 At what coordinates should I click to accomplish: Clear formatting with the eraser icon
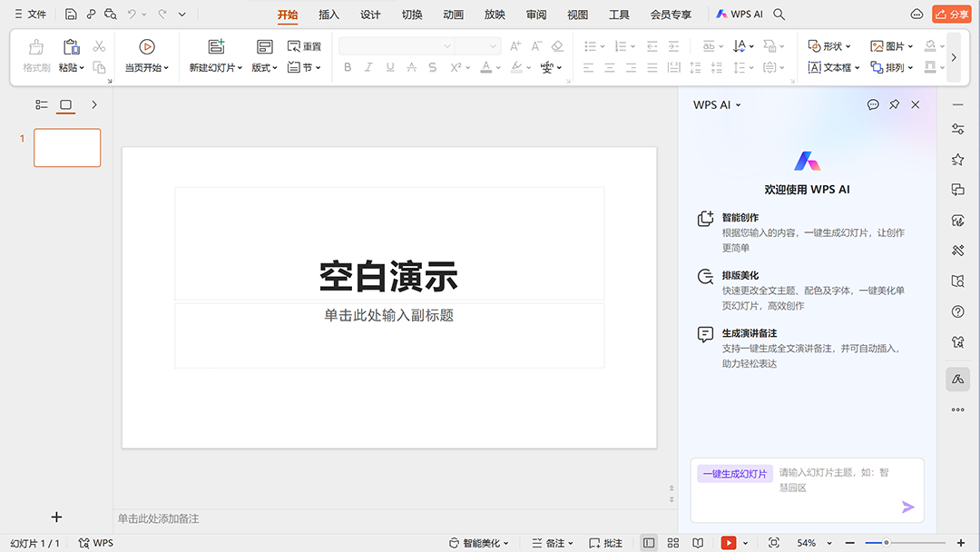click(557, 45)
